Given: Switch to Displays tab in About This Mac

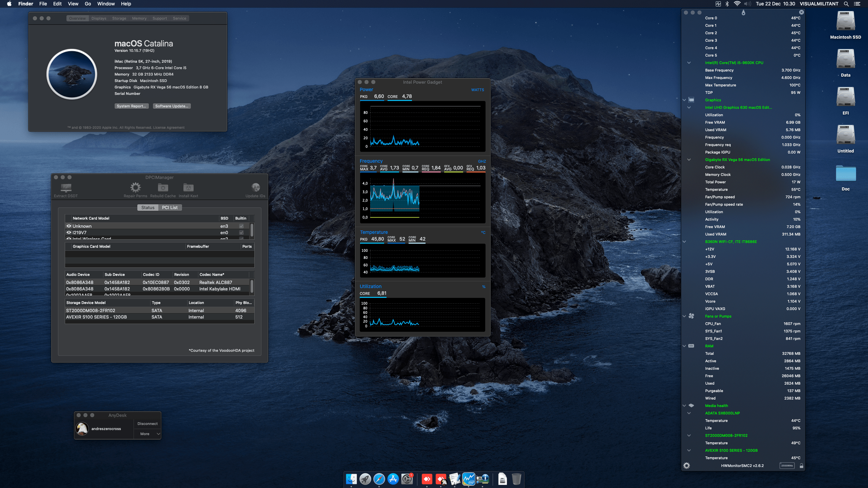Looking at the screenshot, I should 99,18.
